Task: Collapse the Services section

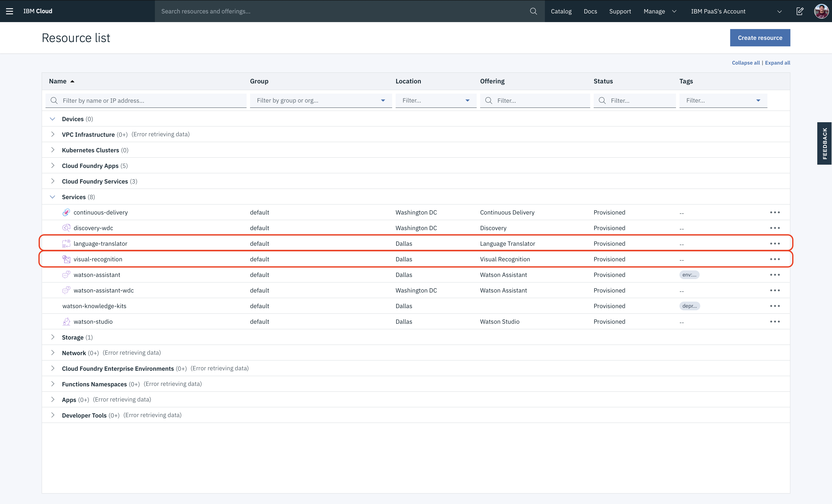Action: [53, 197]
